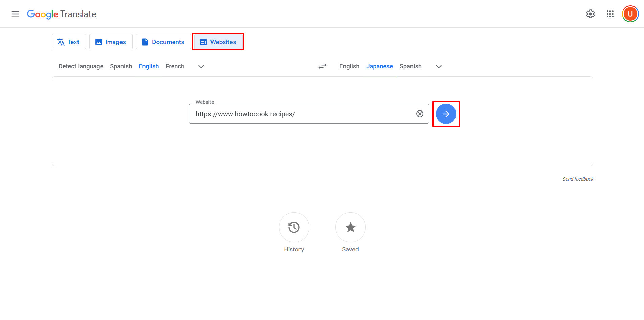
Task: Open Google apps grid
Action: pyautogui.click(x=610, y=14)
